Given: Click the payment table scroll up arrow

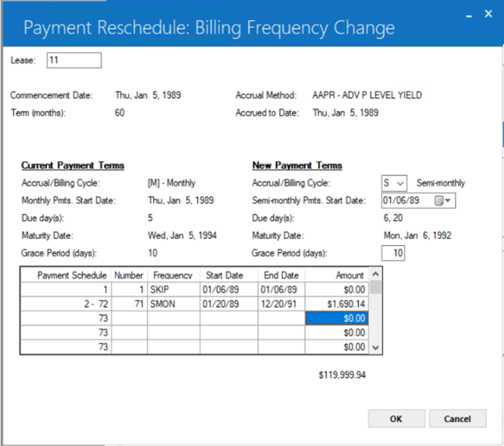Looking at the screenshot, I should point(375,275).
